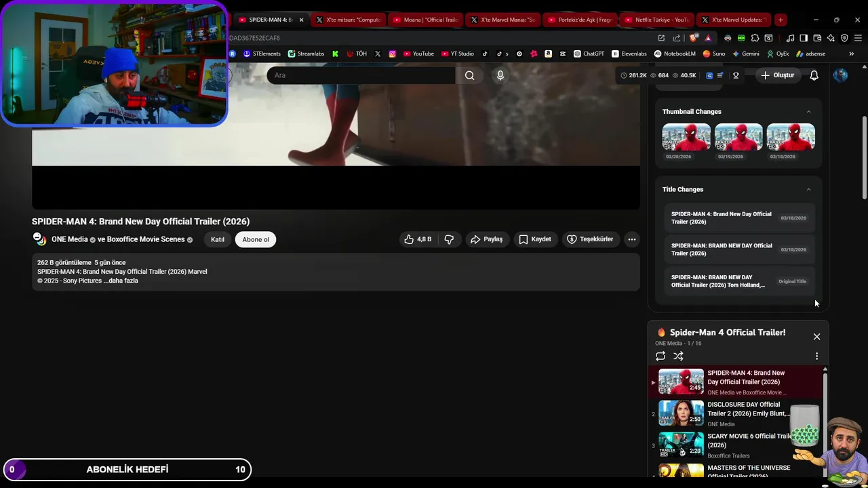
Task: Switch to Netflix Türkiye tab
Action: coord(658,20)
